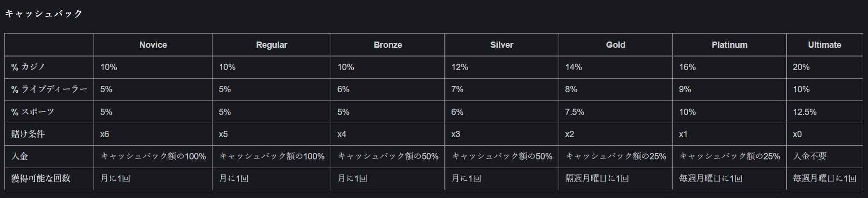Click the Silver column header

coord(502,45)
